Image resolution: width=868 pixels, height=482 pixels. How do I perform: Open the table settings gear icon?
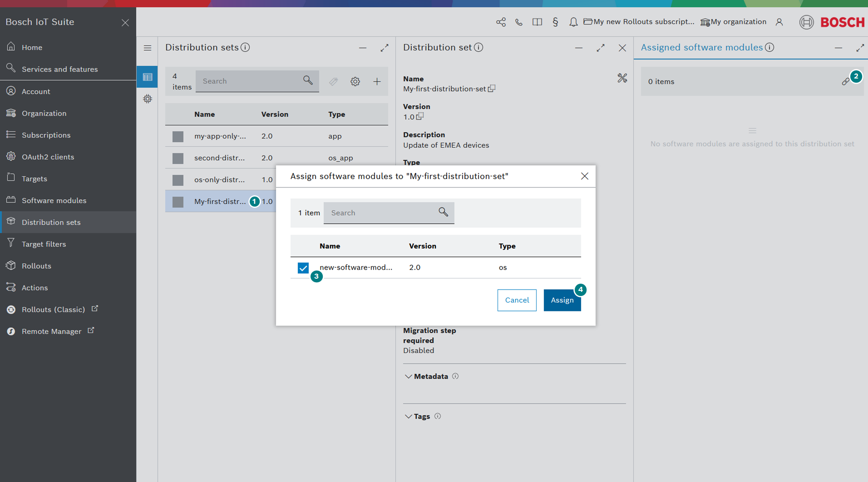click(x=355, y=81)
